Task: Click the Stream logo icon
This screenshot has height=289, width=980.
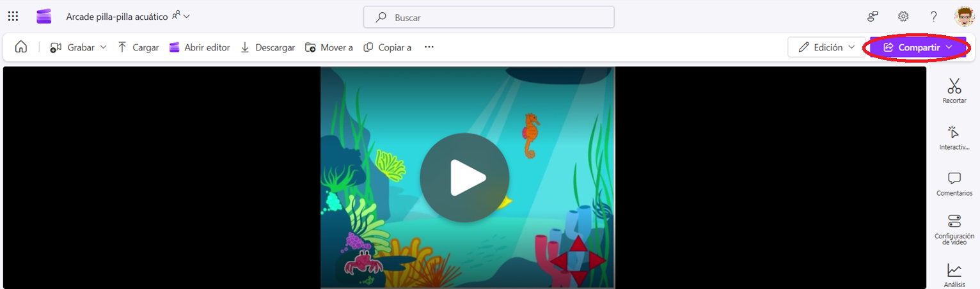Action: click(x=43, y=17)
